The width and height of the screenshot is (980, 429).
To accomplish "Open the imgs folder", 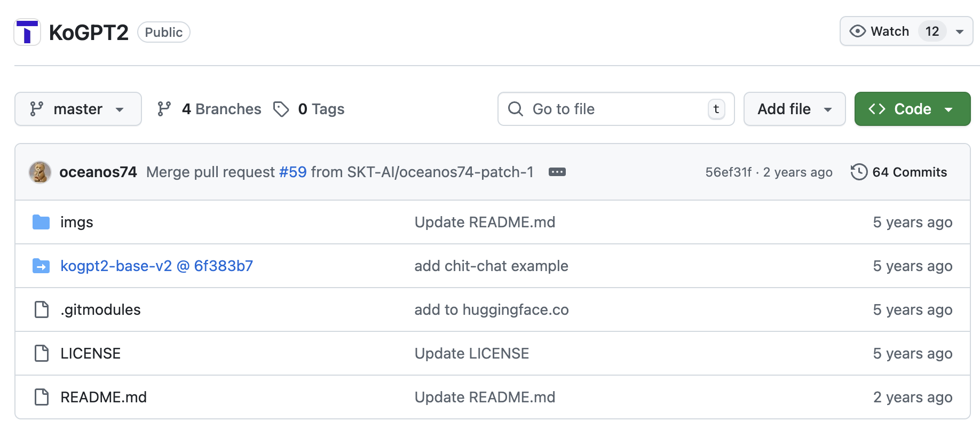I will click(x=77, y=222).
